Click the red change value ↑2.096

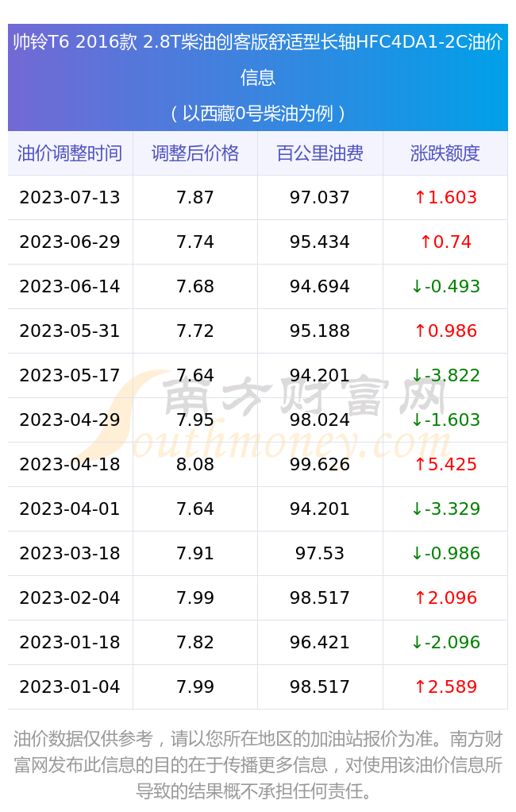pos(445,598)
